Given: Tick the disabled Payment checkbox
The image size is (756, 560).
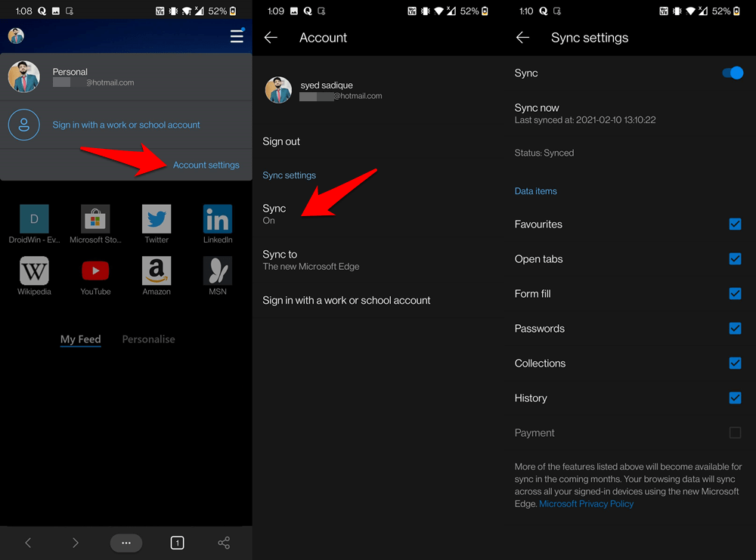Looking at the screenshot, I should pyautogui.click(x=735, y=433).
